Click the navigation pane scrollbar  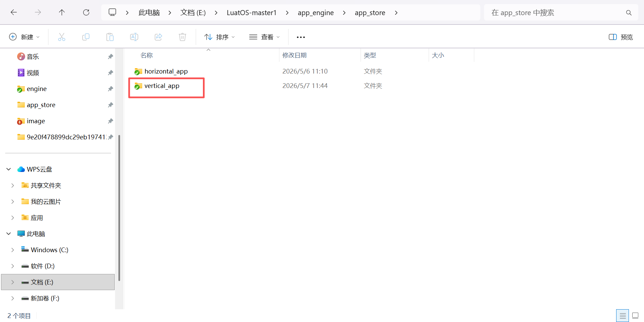tap(119, 208)
